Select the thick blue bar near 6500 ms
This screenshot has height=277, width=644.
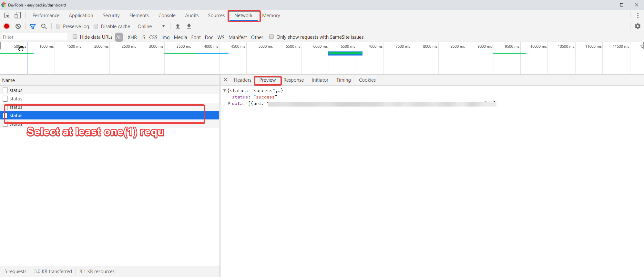point(345,54)
